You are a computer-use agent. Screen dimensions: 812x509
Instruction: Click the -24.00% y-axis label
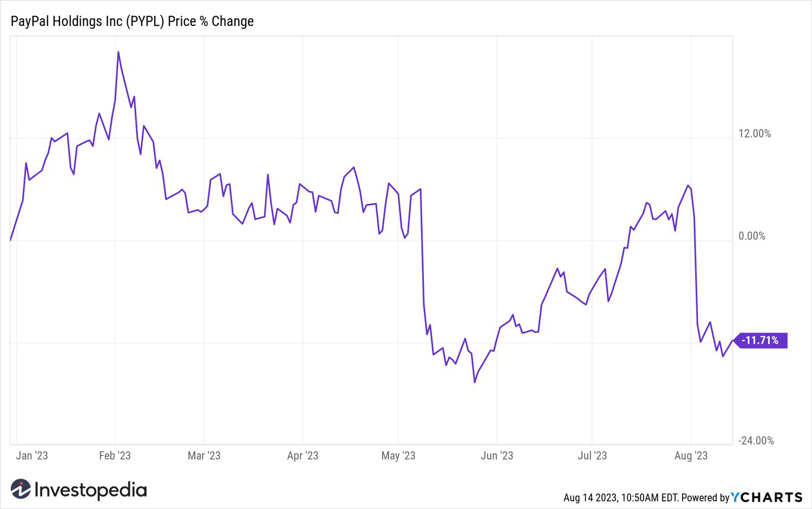click(x=756, y=441)
